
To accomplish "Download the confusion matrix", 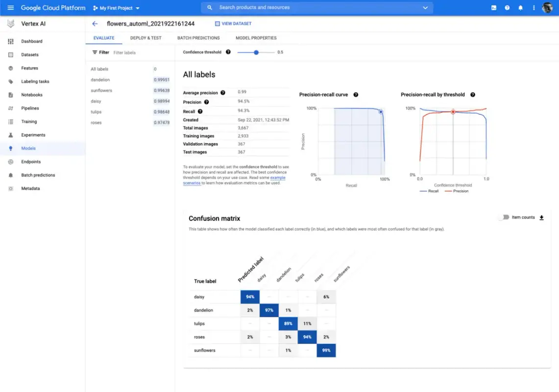I will click(x=541, y=218).
